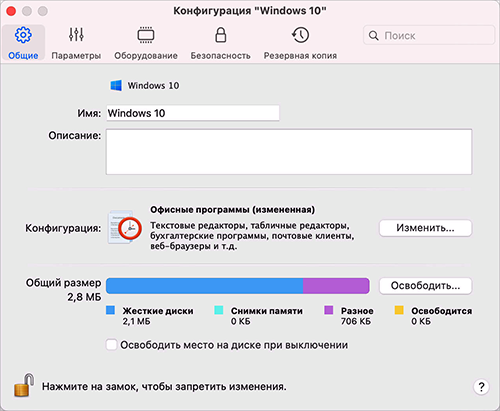
Task: Click the blue Жесткие диски legend swatch
Action: (111, 310)
